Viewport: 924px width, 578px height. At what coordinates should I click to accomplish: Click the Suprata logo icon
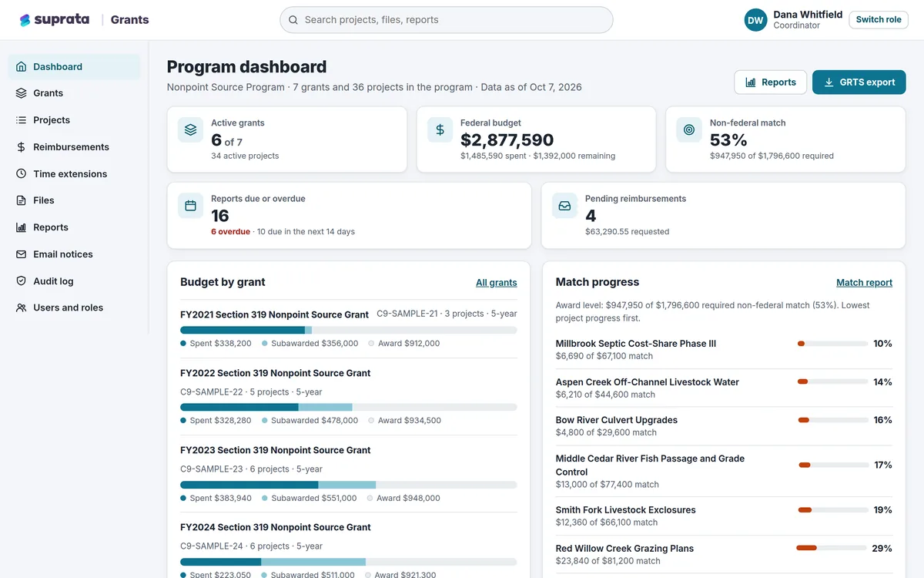coord(25,20)
